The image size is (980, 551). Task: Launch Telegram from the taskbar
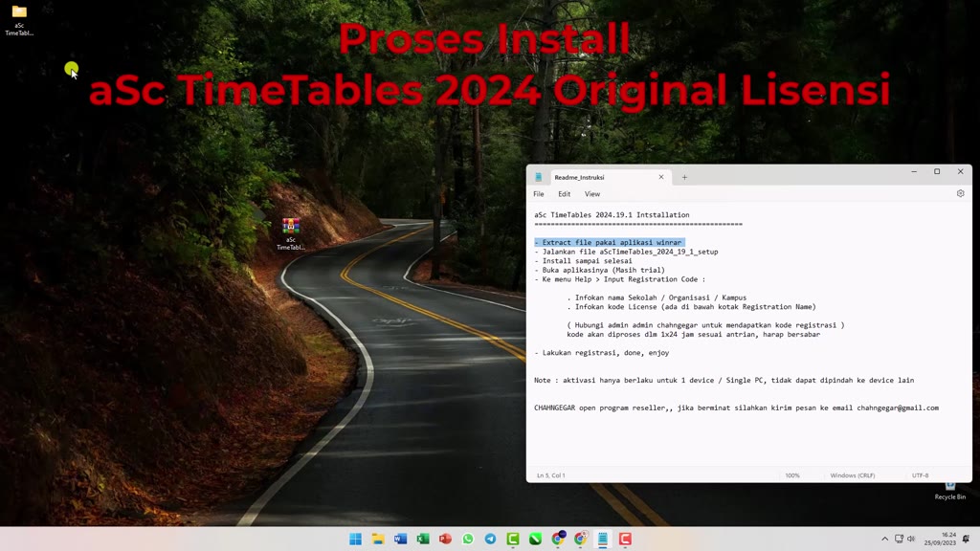click(x=491, y=539)
